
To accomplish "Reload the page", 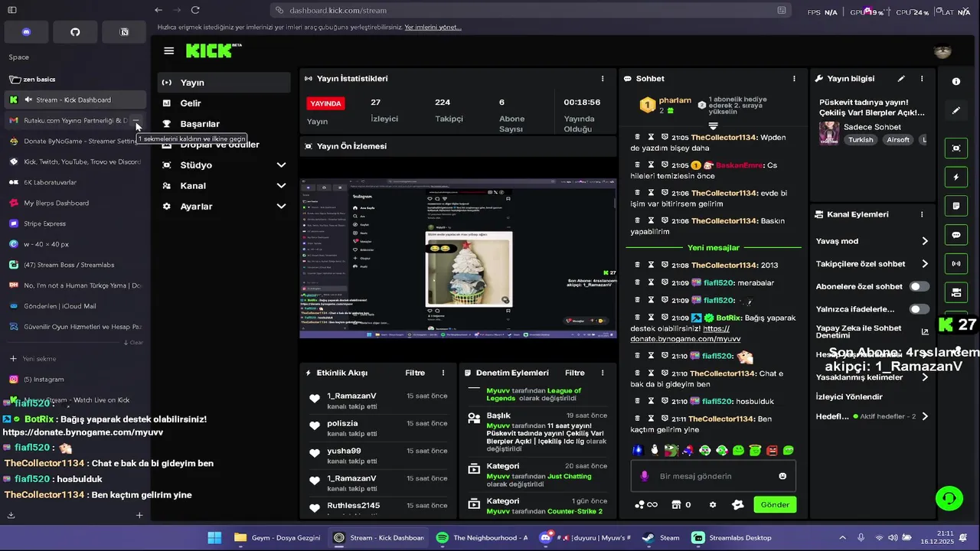I will coord(195,10).
